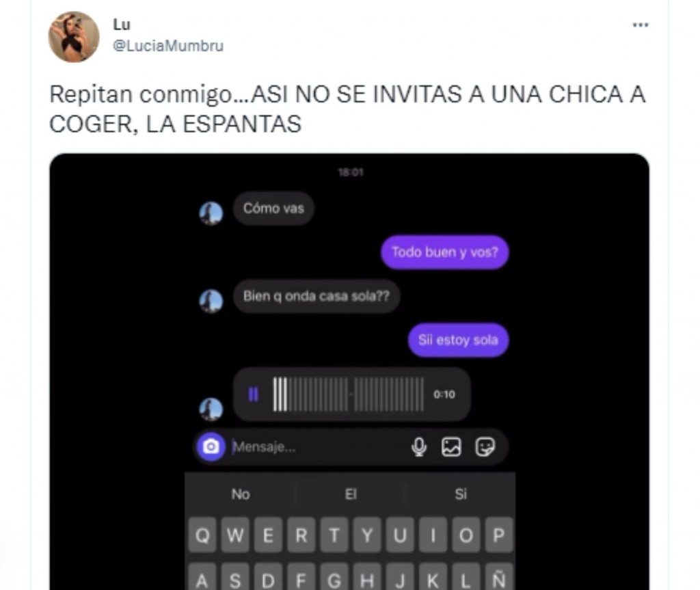
Task: Select the "Bien q onda casa sola??" bubble
Action: tap(316, 296)
